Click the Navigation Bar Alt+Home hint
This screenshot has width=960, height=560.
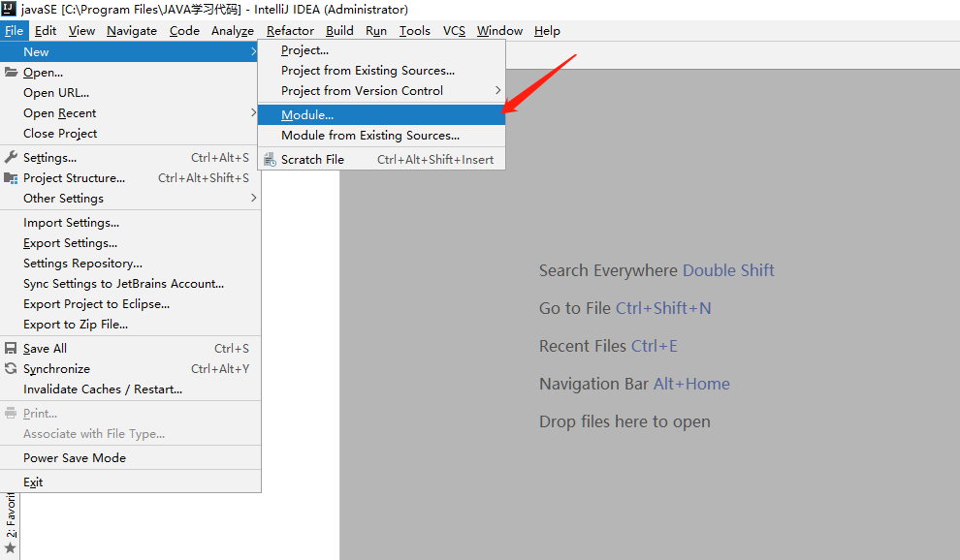pyautogui.click(x=634, y=384)
